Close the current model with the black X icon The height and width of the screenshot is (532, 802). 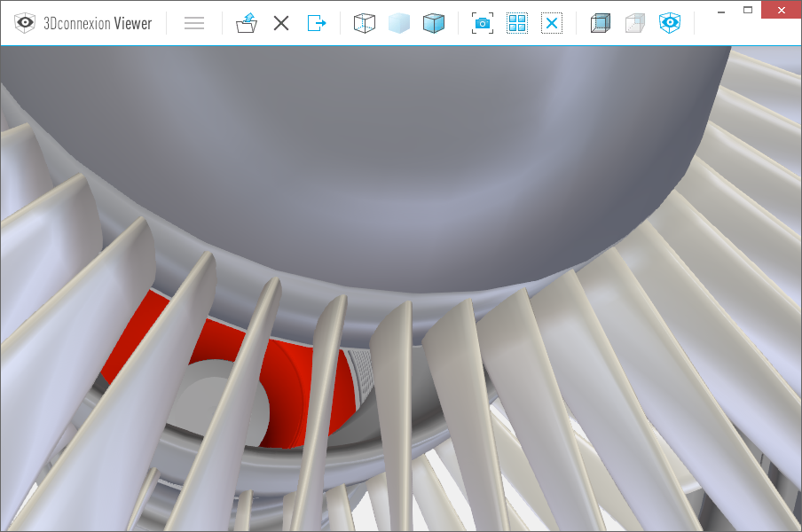click(281, 23)
